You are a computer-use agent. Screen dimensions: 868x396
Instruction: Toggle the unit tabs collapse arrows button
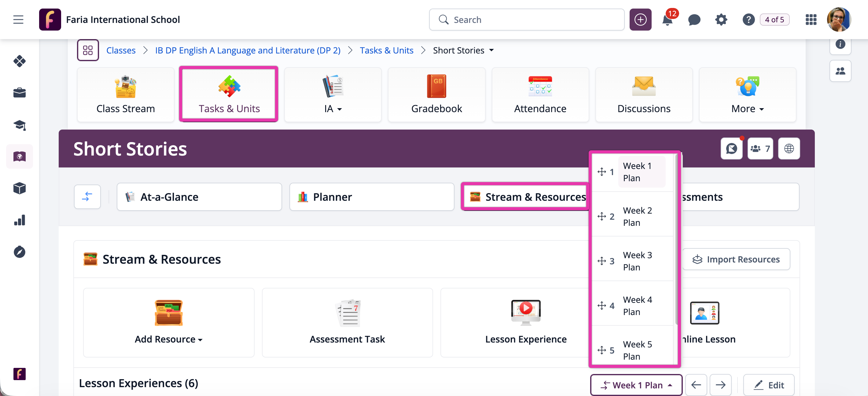tap(87, 197)
